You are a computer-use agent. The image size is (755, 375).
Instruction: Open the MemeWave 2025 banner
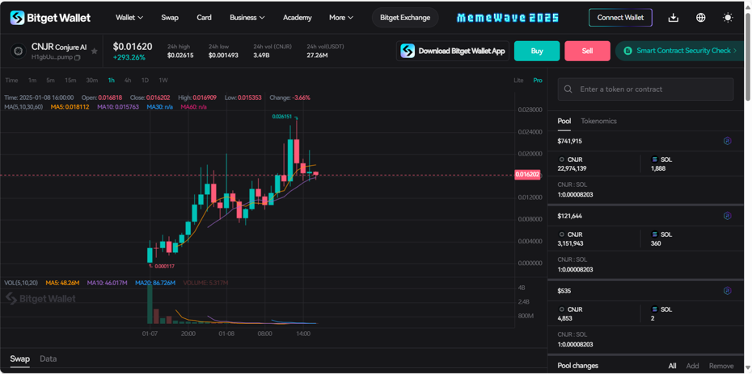tap(508, 18)
